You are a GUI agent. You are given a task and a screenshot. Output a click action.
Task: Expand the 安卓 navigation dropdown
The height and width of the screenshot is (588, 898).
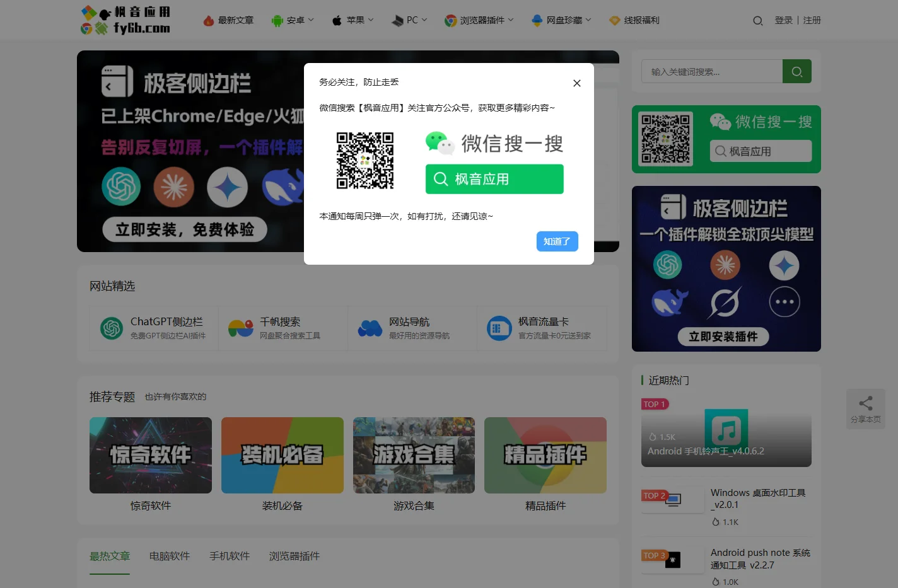point(292,20)
